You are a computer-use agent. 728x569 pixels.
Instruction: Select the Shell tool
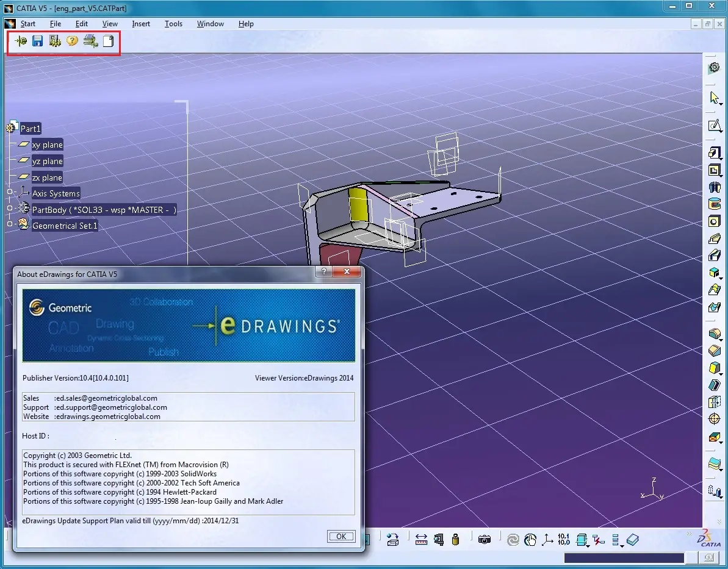point(714,385)
